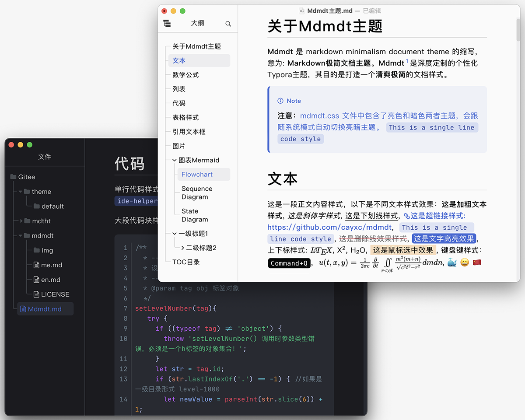The height and width of the screenshot is (420, 525).
Task: Click Gitee folder icon in dark window
Action: click(13, 177)
